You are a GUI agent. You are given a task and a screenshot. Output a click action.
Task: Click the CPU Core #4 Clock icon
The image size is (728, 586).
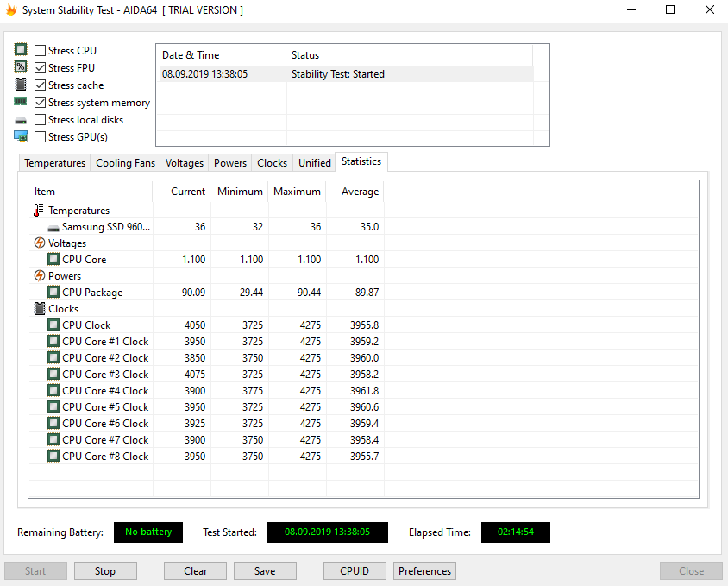coord(53,390)
